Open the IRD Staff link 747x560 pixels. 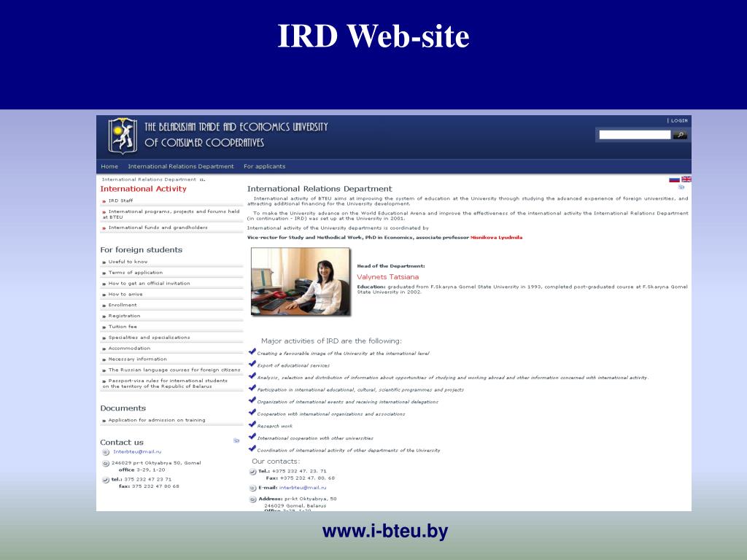[120, 201]
